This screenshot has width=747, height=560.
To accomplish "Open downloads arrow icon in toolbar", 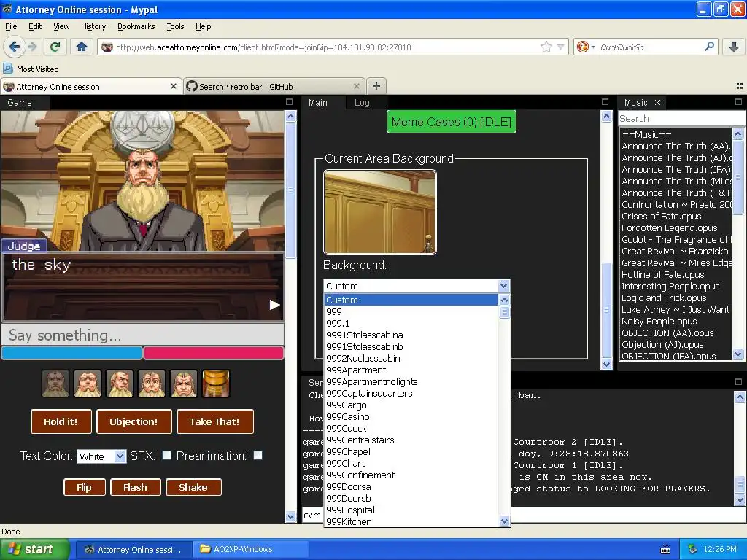I will click(734, 47).
